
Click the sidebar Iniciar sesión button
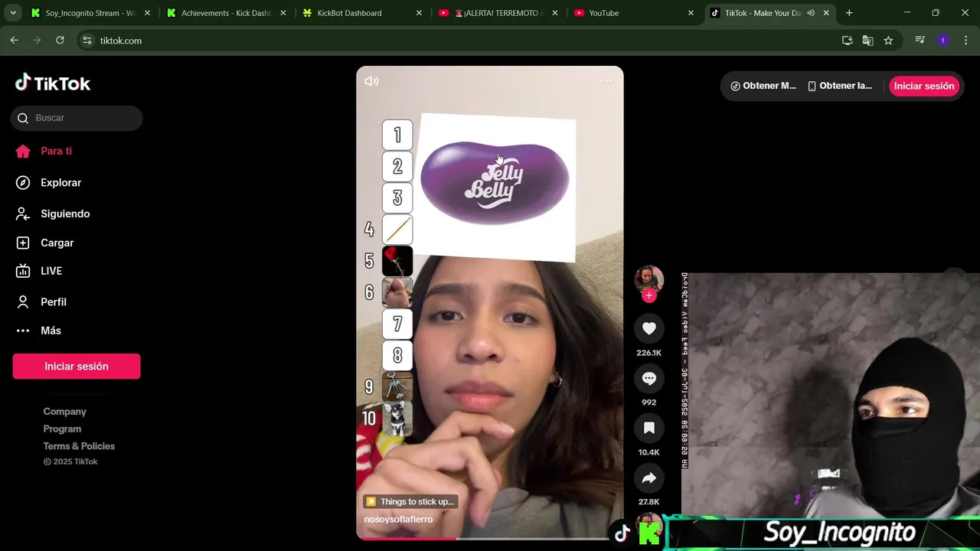[x=77, y=366]
